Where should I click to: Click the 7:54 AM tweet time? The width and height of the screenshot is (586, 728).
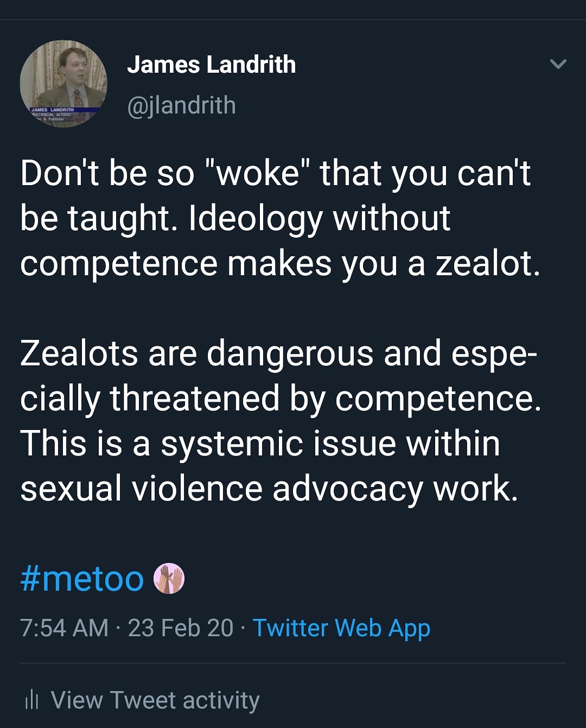64,628
